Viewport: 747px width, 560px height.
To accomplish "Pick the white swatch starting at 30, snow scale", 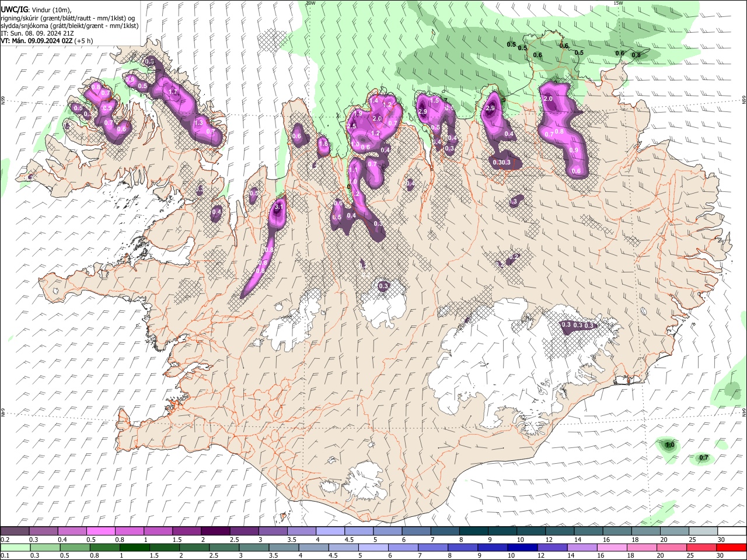I will tap(732, 531).
